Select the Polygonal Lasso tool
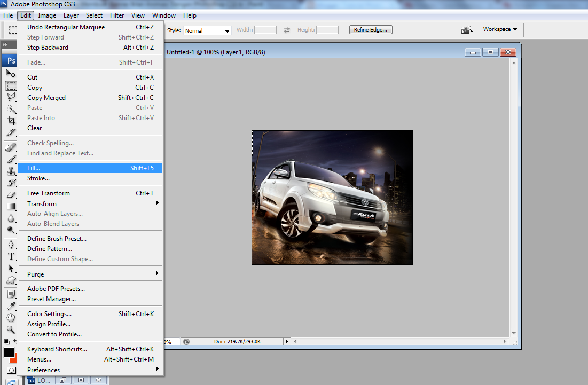The image size is (588, 385). pyautogui.click(x=11, y=97)
